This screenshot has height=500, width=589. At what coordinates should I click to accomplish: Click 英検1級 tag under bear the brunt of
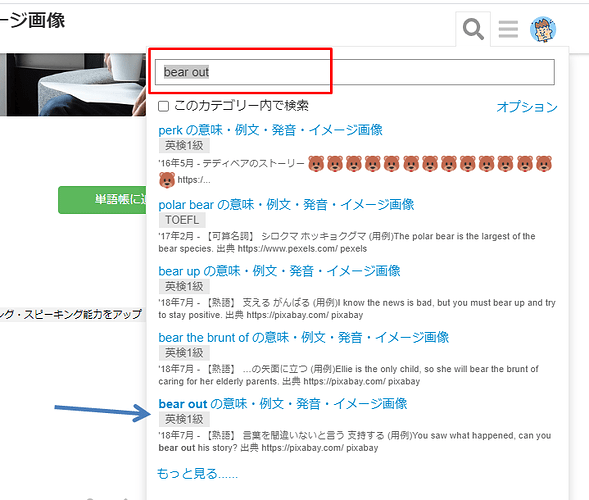tap(184, 353)
